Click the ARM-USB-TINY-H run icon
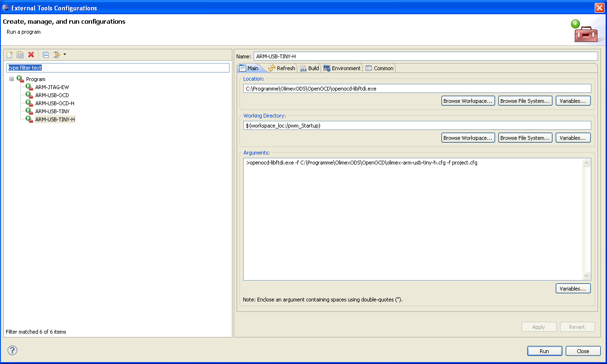This screenshot has height=364, width=607. pyautogui.click(x=29, y=119)
